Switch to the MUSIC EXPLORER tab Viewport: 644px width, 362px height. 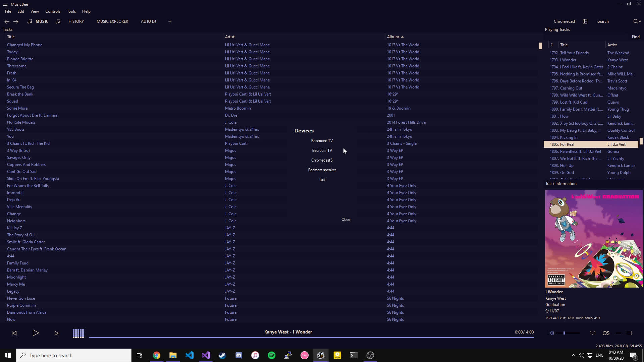112,21
